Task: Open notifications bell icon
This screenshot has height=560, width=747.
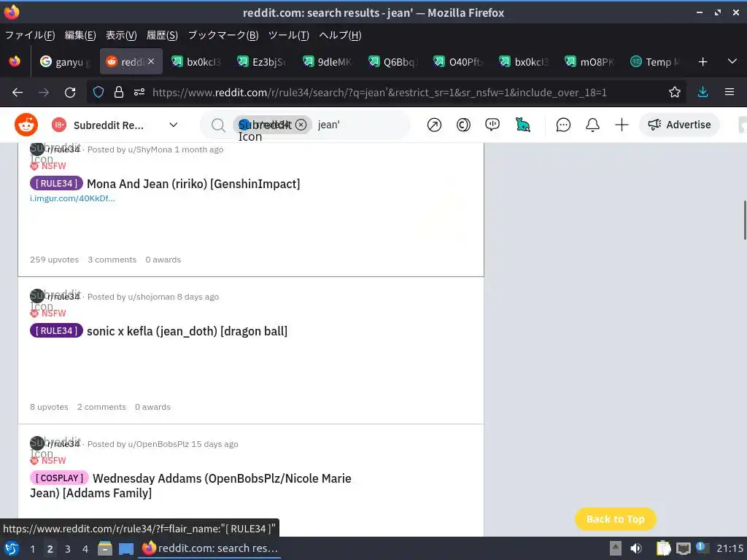Action: [x=592, y=125]
